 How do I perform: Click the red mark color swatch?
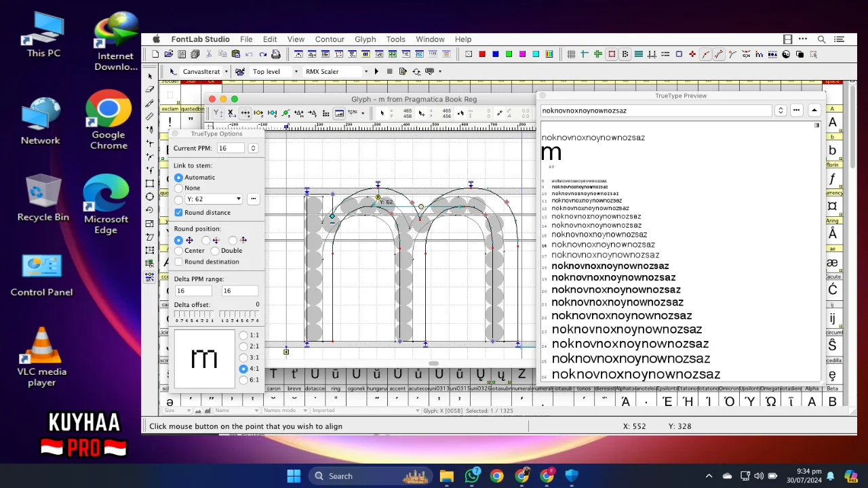[482, 54]
